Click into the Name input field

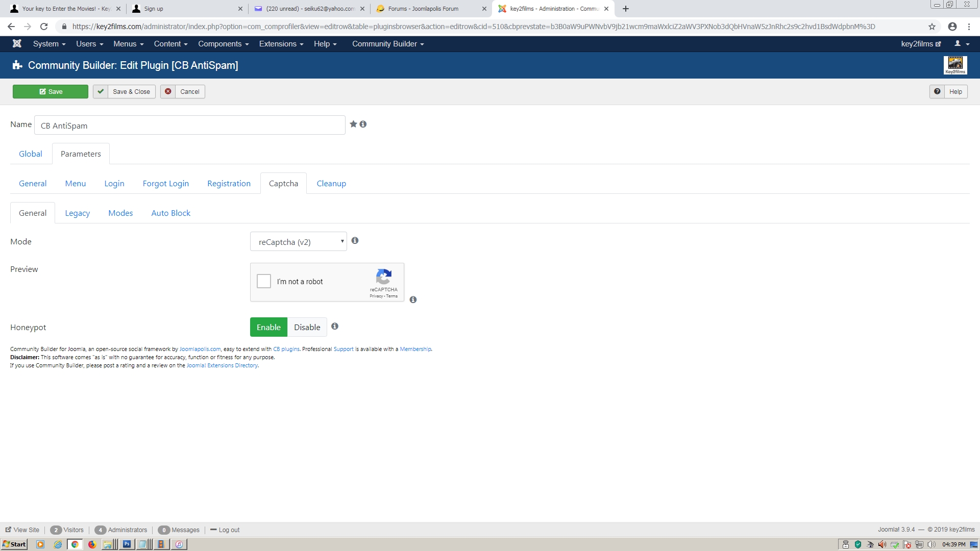[190, 125]
